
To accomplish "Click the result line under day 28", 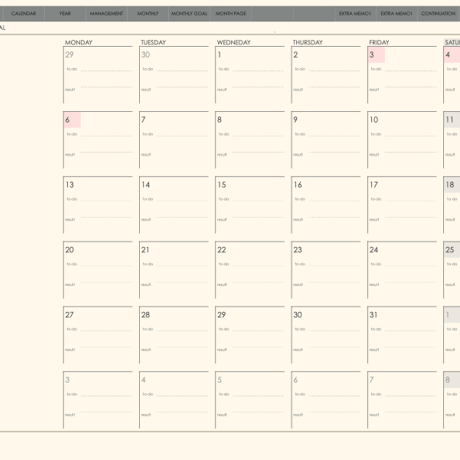I will click(183, 347).
